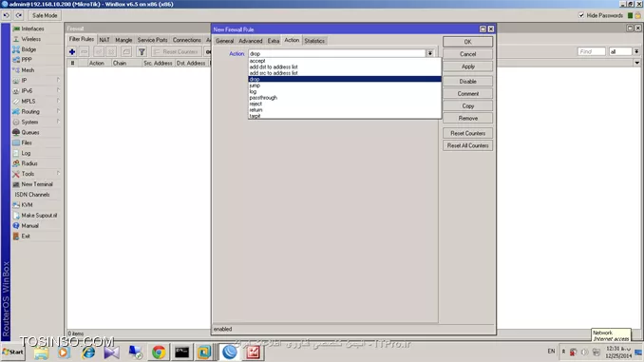Select passthrough from the Action list
The width and height of the screenshot is (644, 362).
345,98
